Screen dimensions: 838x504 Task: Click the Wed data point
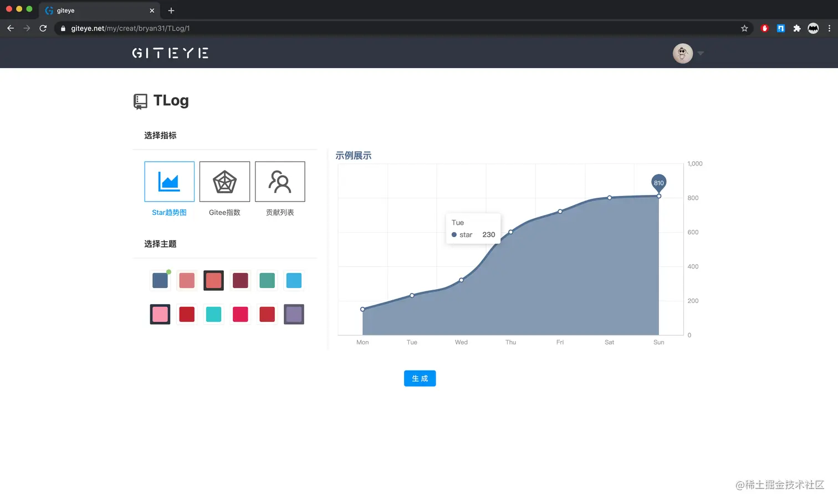(x=461, y=280)
